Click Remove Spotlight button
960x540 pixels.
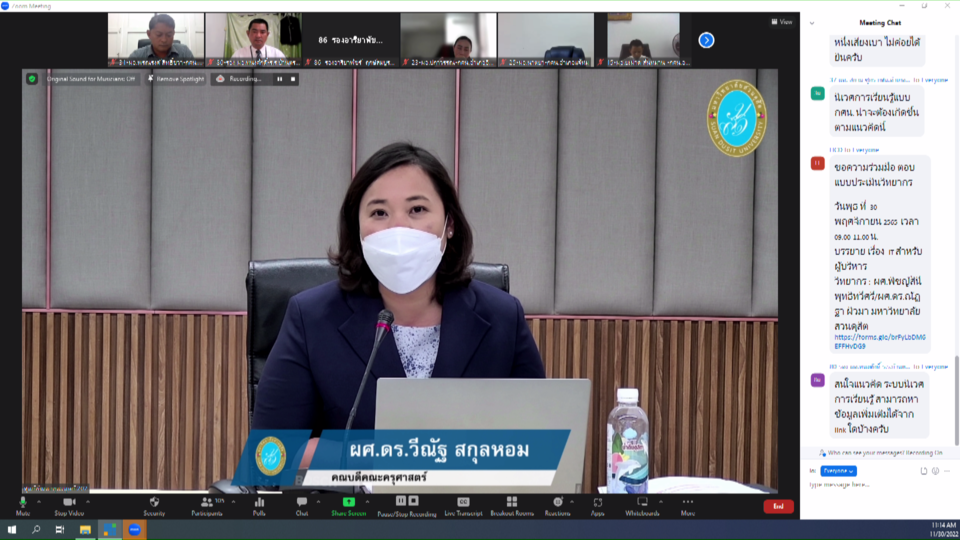(176, 79)
